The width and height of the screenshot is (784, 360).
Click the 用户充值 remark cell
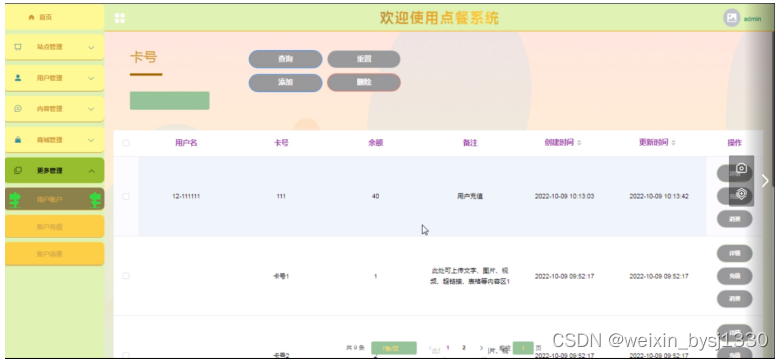470,196
